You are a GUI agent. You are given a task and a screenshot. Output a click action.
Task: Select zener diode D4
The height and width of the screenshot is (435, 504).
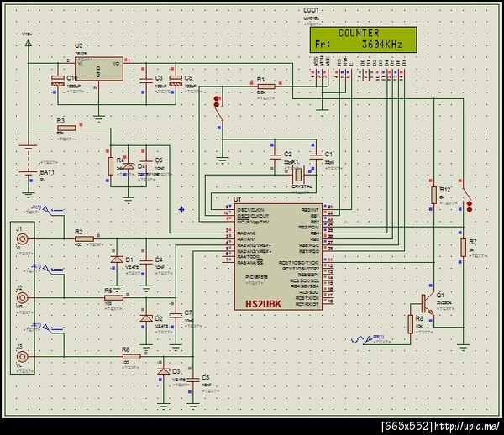point(129,165)
